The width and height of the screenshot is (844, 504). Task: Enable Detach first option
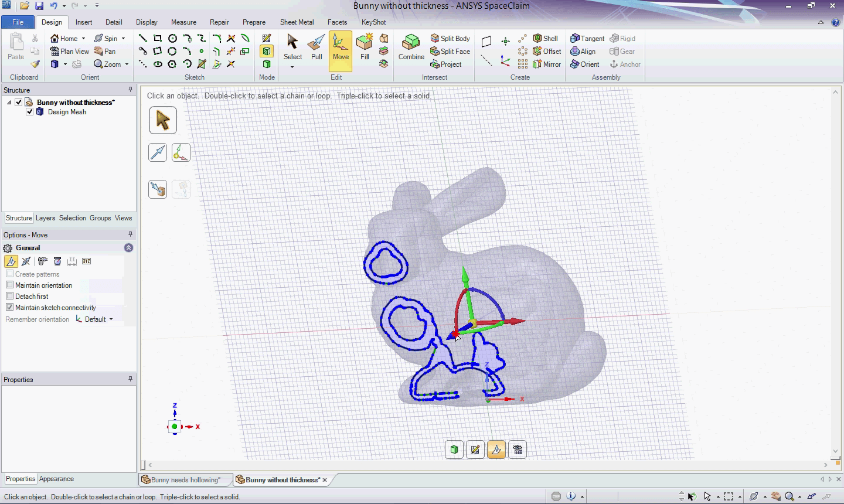tap(10, 296)
